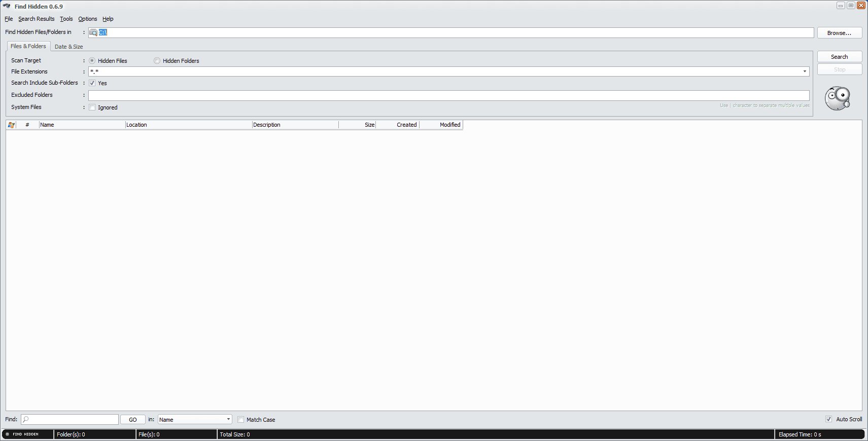
Task: Select the Hidden Files radio button
Action: tap(92, 61)
